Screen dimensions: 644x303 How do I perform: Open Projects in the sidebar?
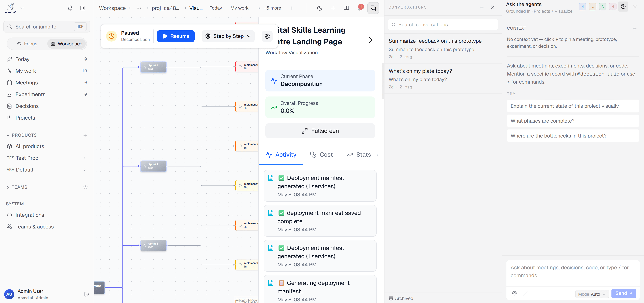47,118
